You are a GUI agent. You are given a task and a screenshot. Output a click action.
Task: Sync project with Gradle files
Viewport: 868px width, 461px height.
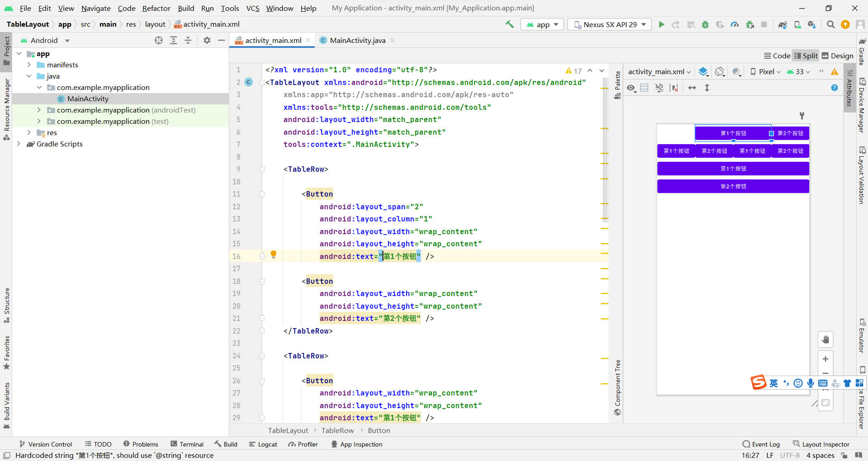pos(783,24)
